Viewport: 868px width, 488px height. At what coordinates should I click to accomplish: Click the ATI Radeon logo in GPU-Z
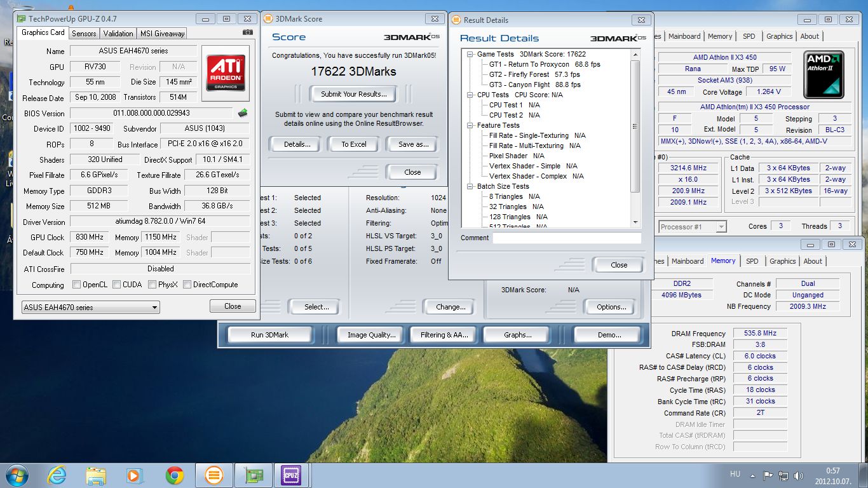226,74
